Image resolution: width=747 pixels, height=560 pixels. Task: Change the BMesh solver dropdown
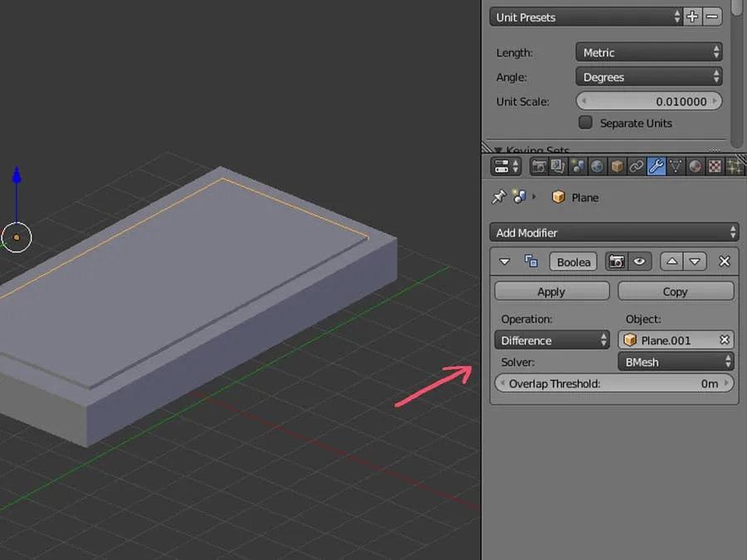coord(676,362)
